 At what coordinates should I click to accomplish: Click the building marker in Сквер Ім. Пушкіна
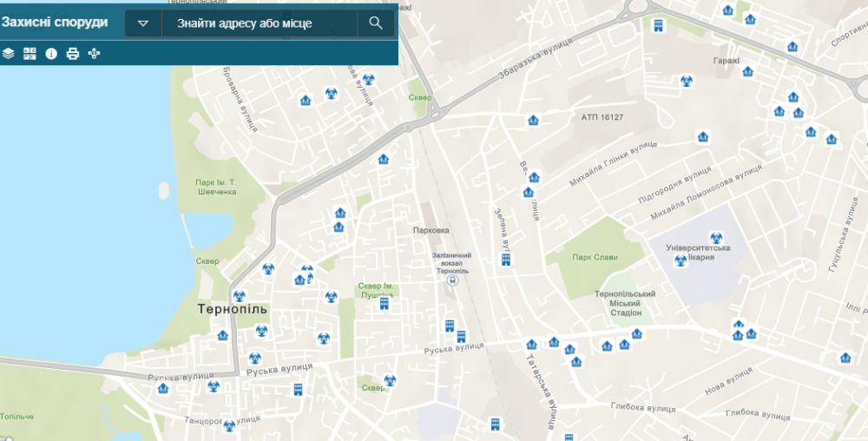[x=384, y=304]
